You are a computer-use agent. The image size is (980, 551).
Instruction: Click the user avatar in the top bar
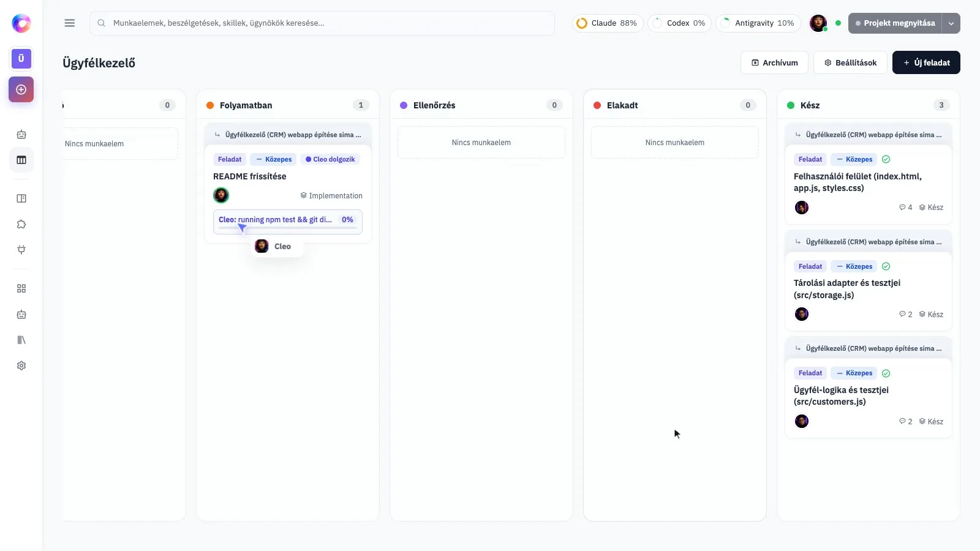click(x=818, y=23)
